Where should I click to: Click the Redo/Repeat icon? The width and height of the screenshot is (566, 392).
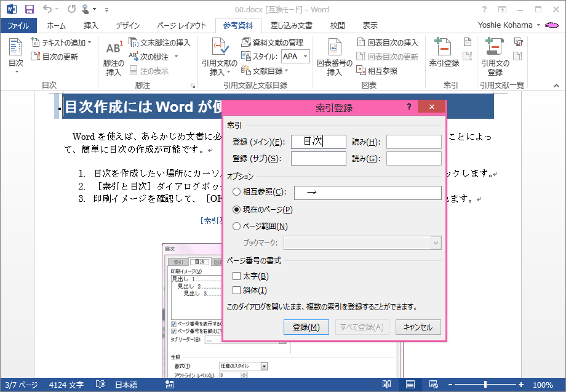pos(71,9)
